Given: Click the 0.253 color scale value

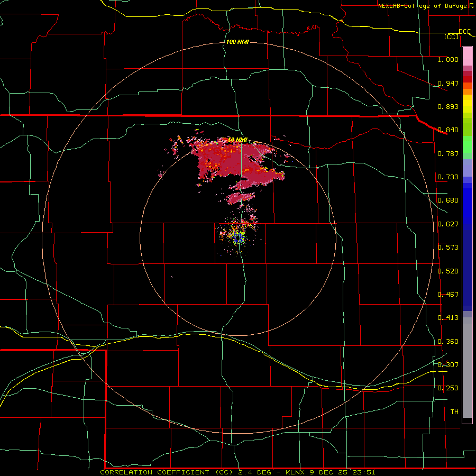Looking at the screenshot, I should [448, 388].
